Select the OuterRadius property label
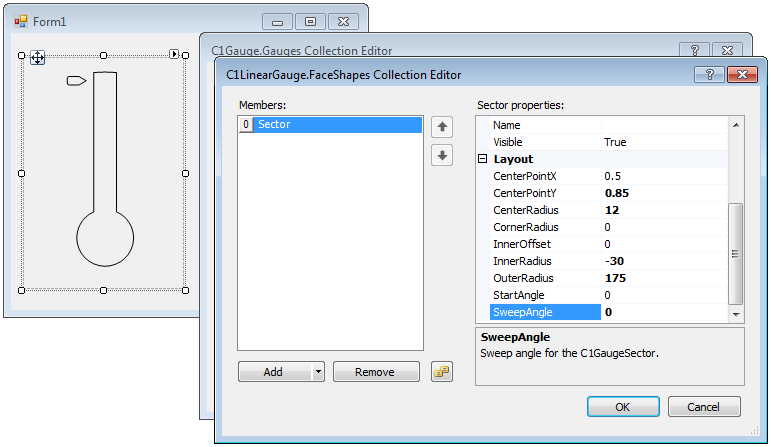This screenshot has width=771, height=447. 545,278
